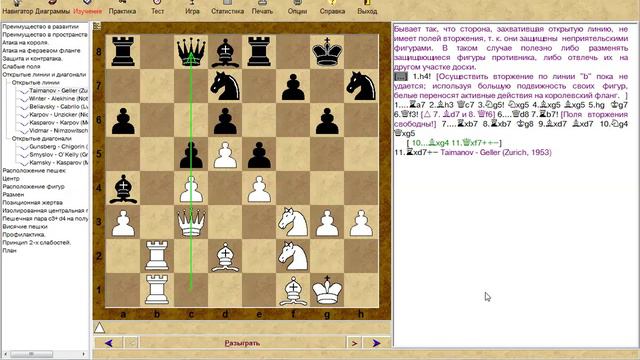This screenshot has height=360, width=640.
Task: Select Принцип 2-х слабостей topic
Action: point(37,242)
